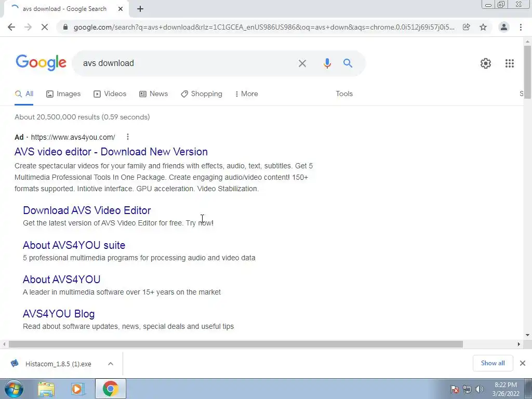Click the Histacom exe file icon

[14, 363]
